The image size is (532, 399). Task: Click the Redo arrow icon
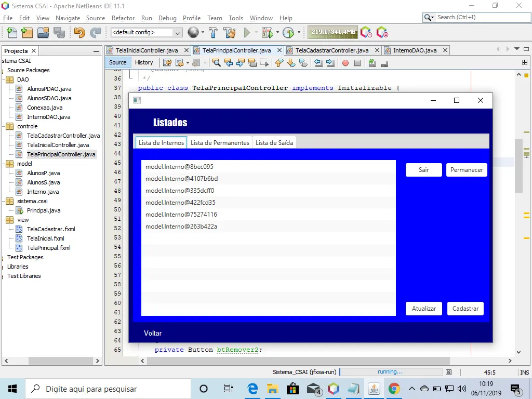coord(96,33)
